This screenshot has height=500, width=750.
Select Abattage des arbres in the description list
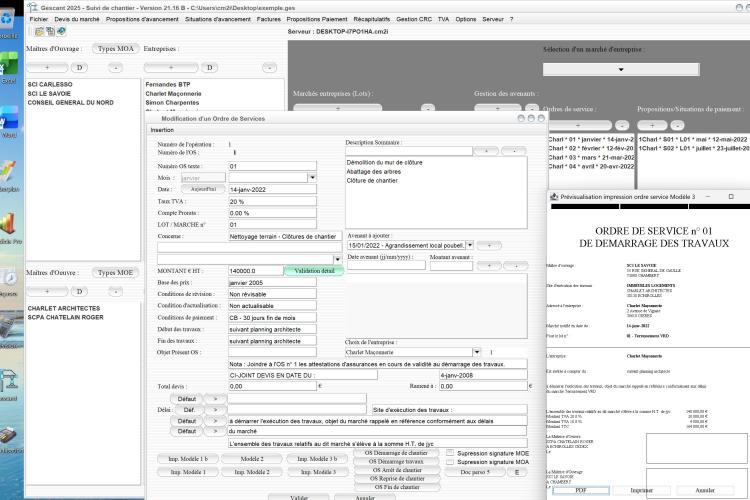[x=374, y=171]
